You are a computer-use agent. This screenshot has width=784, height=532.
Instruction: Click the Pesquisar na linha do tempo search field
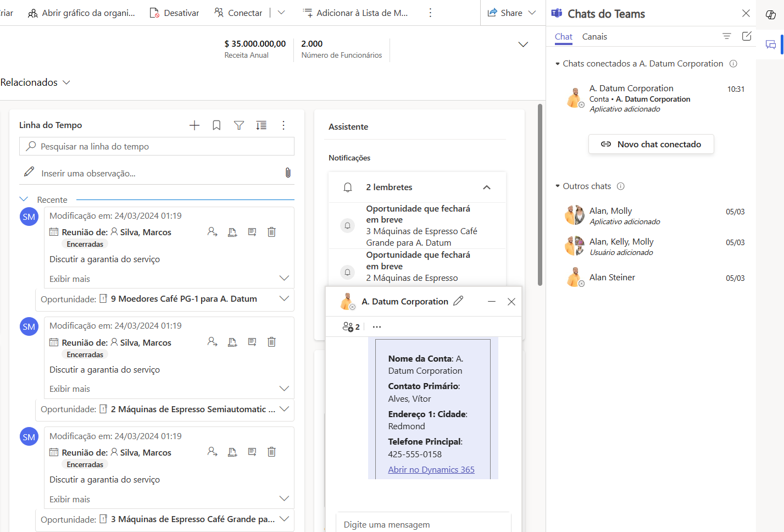[157, 146]
